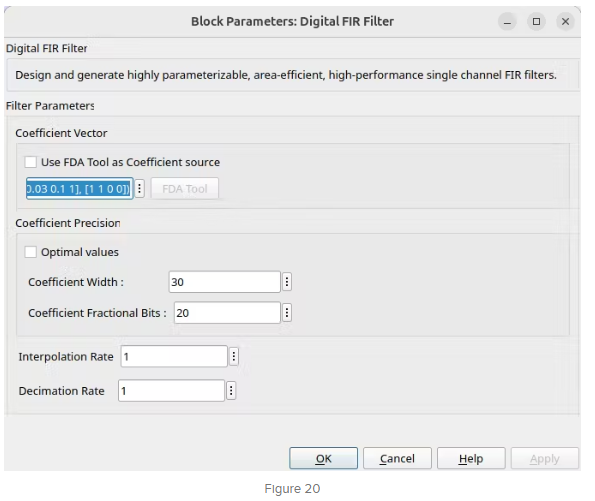The height and width of the screenshot is (501, 595).
Task: Open the options dots next to Coefficient Width
Action: tap(287, 282)
